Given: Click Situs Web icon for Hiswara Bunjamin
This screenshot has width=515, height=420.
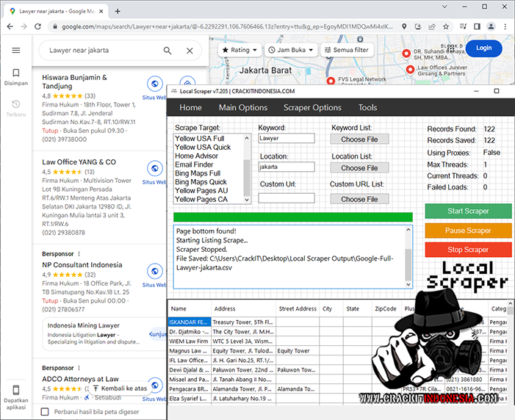Looking at the screenshot, I should pos(154,84).
